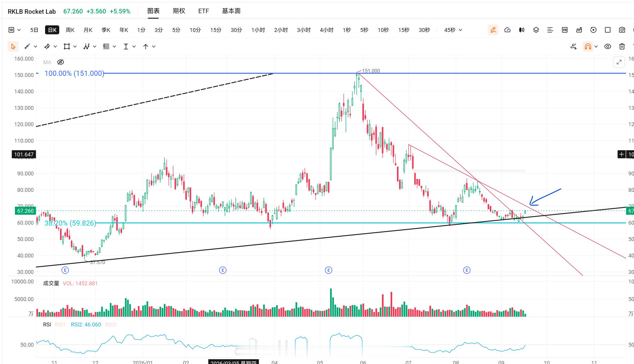
Task: Toggle drawings visibility eye icon
Action: point(608,47)
